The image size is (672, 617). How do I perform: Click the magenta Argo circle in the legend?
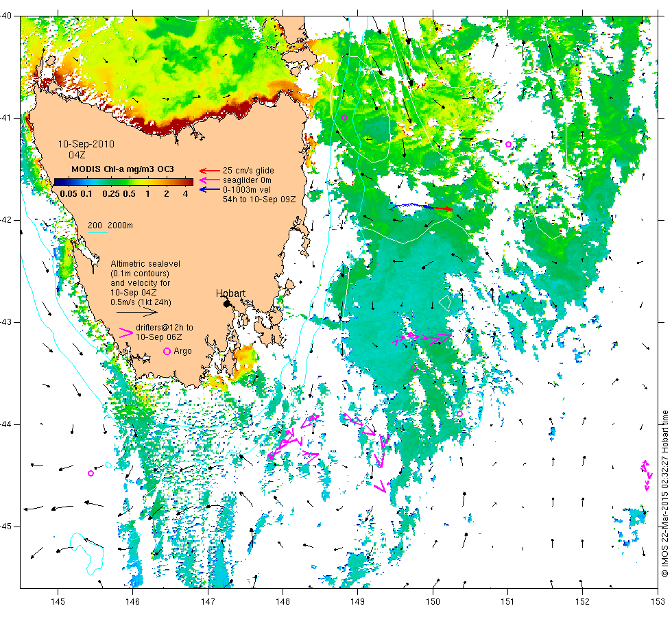(167, 351)
